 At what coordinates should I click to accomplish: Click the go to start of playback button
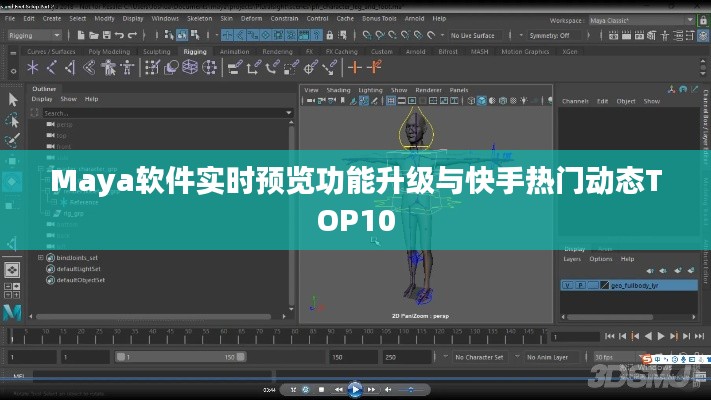click(x=609, y=336)
